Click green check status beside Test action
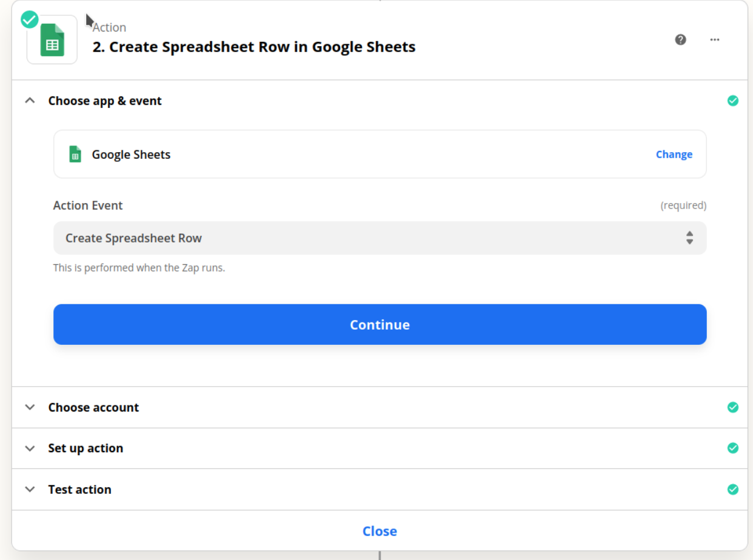Viewport: 753px width, 560px height. point(732,489)
